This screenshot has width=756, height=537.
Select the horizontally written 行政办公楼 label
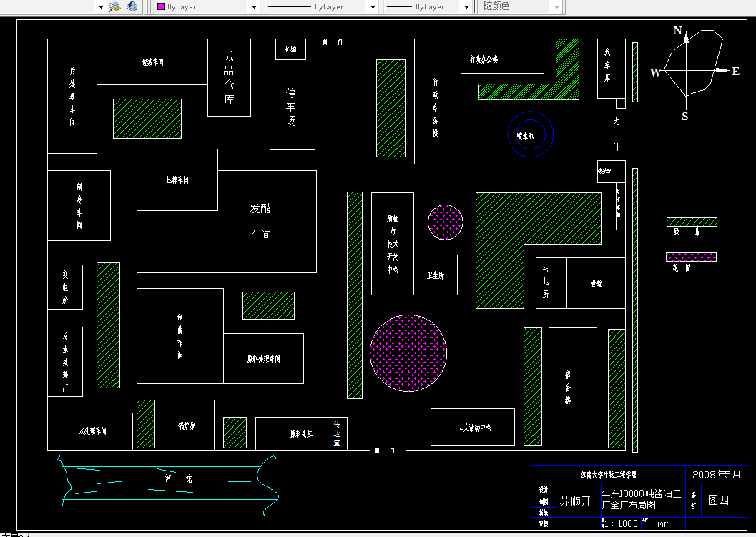pyautogui.click(x=483, y=59)
